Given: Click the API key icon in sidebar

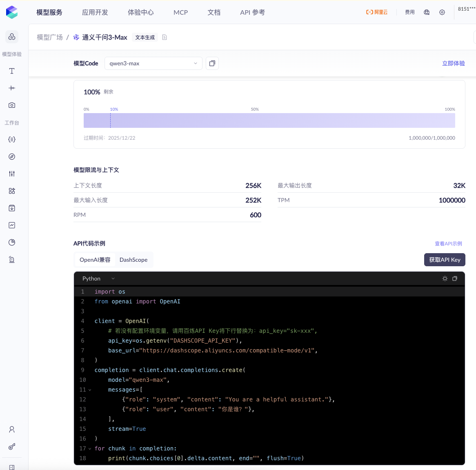Looking at the screenshot, I should pyautogui.click(x=12, y=447).
